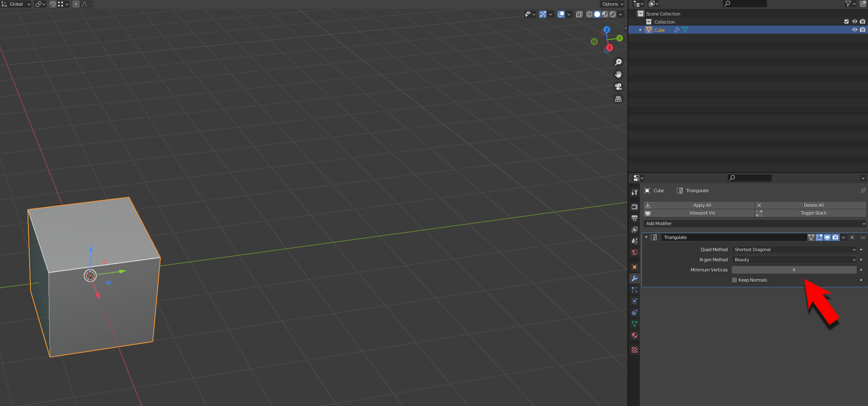Click the pan view hand icon
This screenshot has height=406, width=868.
pyautogui.click(x=618, y=74)
